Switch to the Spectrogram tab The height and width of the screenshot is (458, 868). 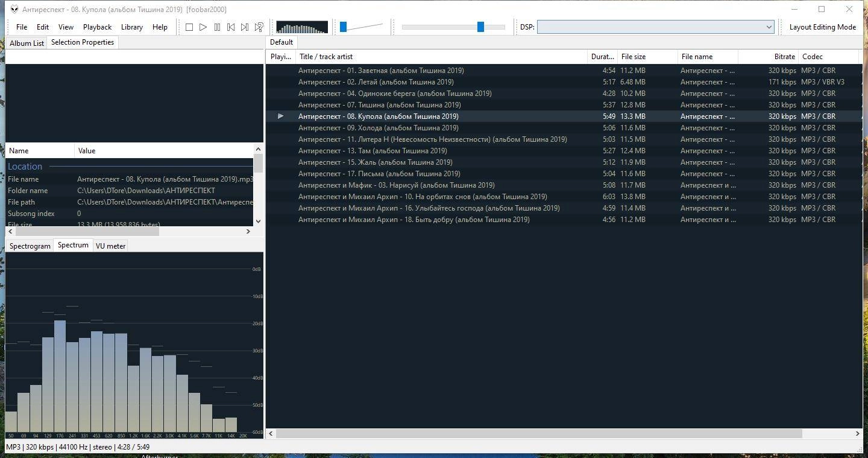click(30, 246)
